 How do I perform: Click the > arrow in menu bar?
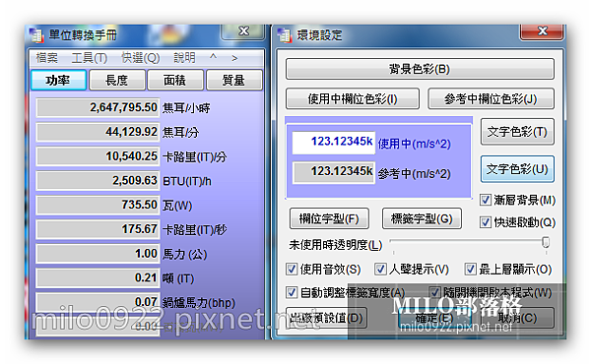[x=234, y=58]
